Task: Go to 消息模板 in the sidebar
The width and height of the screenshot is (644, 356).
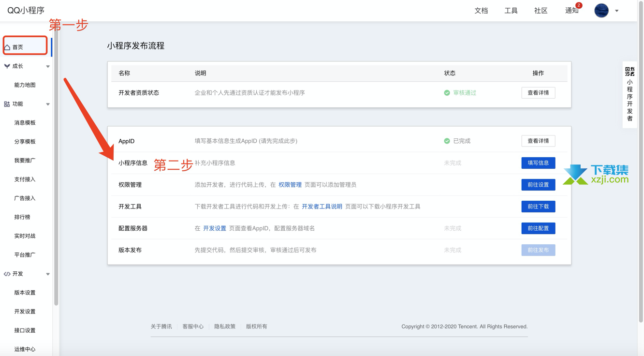Action: pyautogui.click(x=25, y=123)
